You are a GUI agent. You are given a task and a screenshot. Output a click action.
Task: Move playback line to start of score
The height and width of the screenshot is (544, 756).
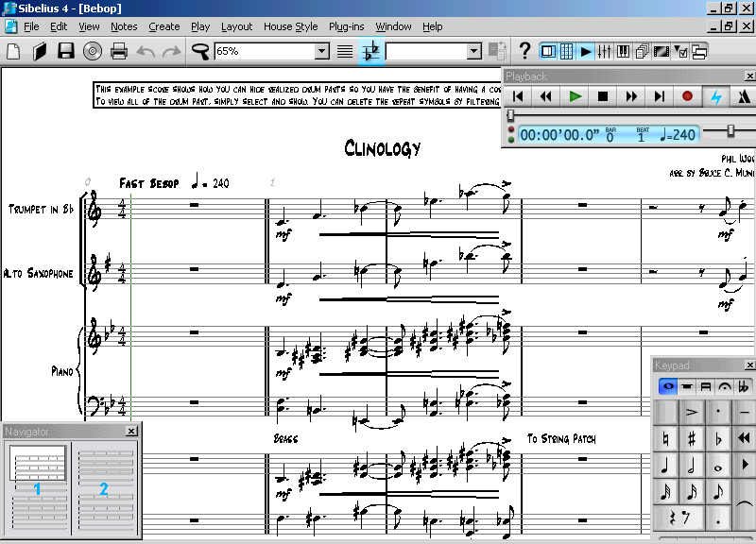pyautogui.click(x=518, y=96)
